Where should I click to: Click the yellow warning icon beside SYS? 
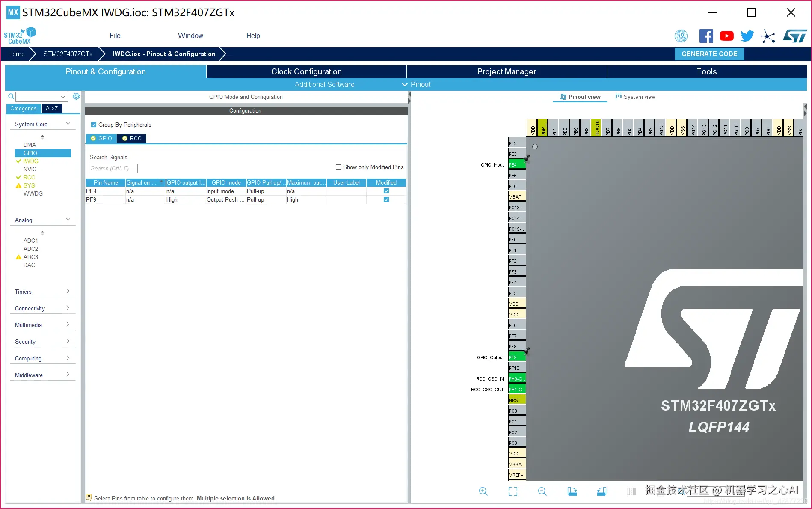[x=18, y=185]
